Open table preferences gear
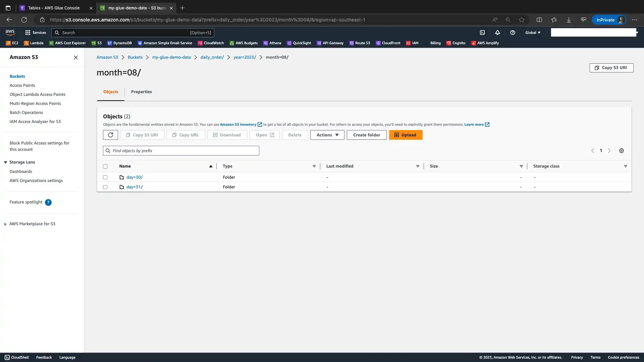644x362 pixels. click(622, 150)
